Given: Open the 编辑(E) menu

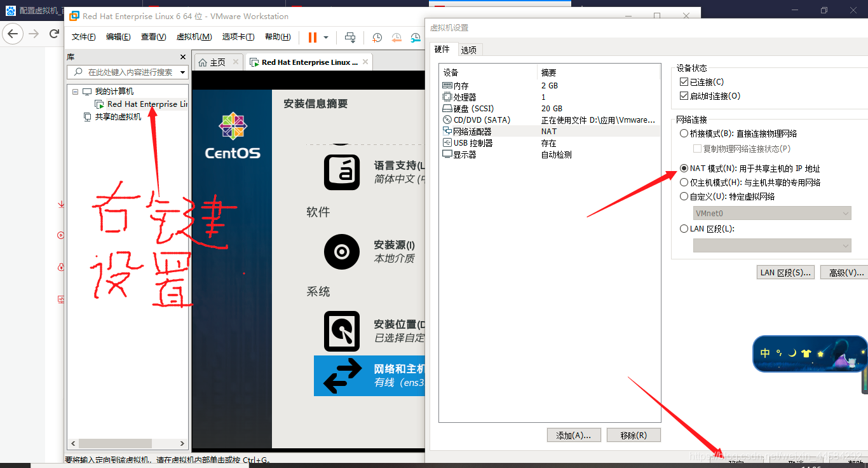Looking at the screenshot, I should pos(118,37).
